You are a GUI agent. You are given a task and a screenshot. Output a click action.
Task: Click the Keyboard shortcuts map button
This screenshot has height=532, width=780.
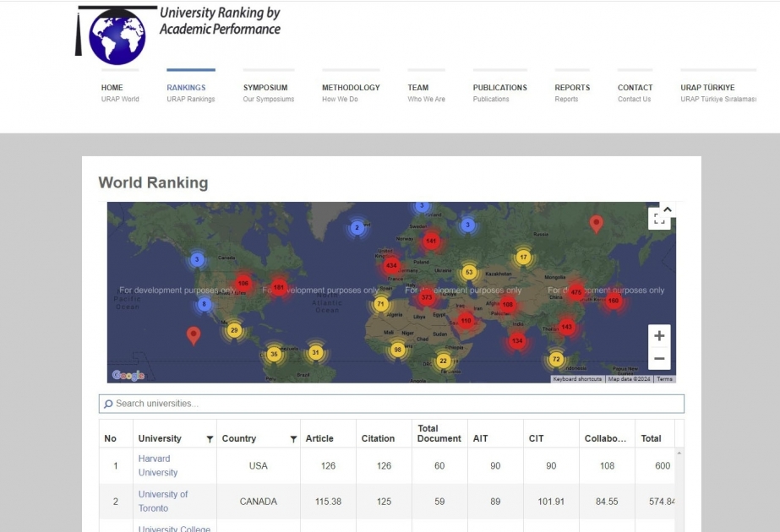577,379
